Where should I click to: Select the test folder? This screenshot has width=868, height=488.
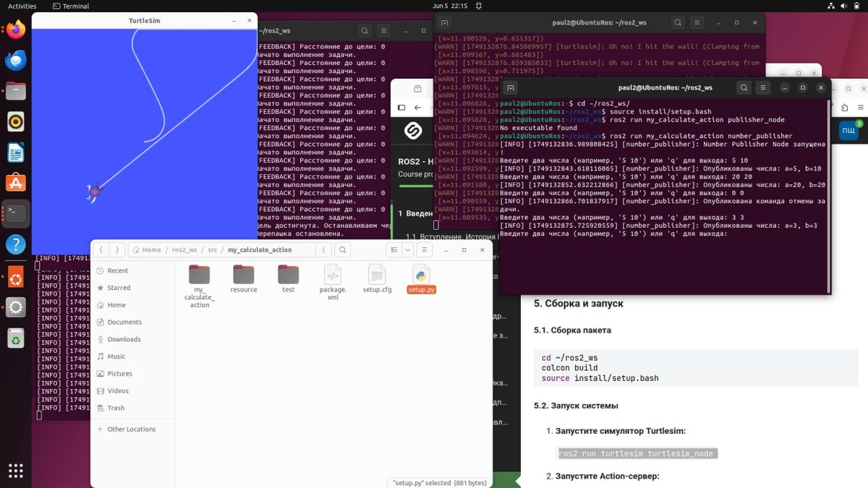pos(288,278)
